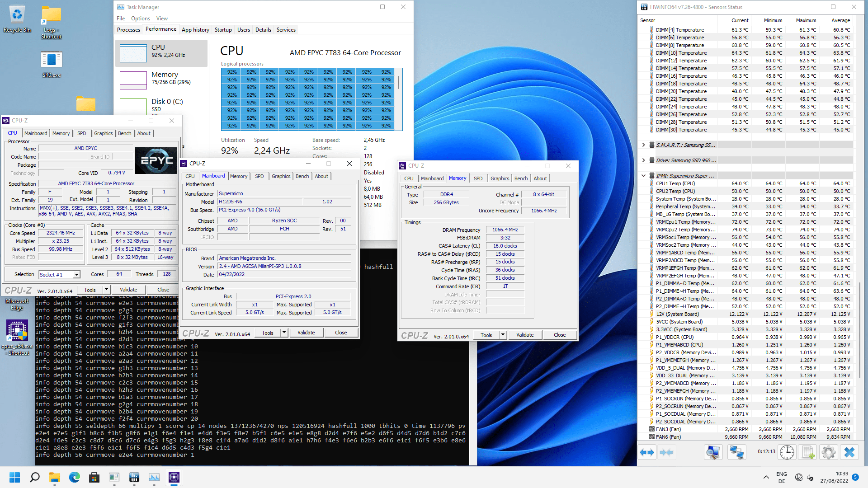Collapse IPMI Supermicro Super sensor group
The width and height of the screenshot is (868, 488).
pyautogui.click(x=643, y=176)
